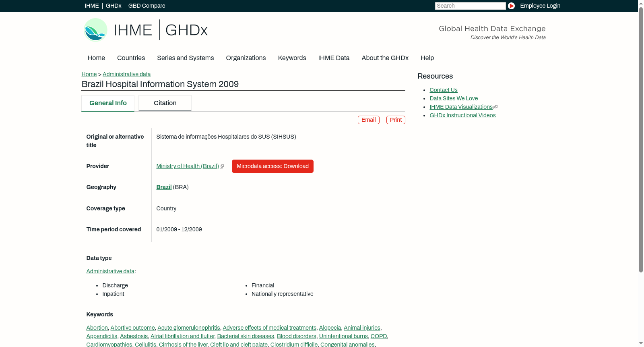Click the scrollbar down arrow
This screenshot has height=347, width=644.
click(641, 344)
